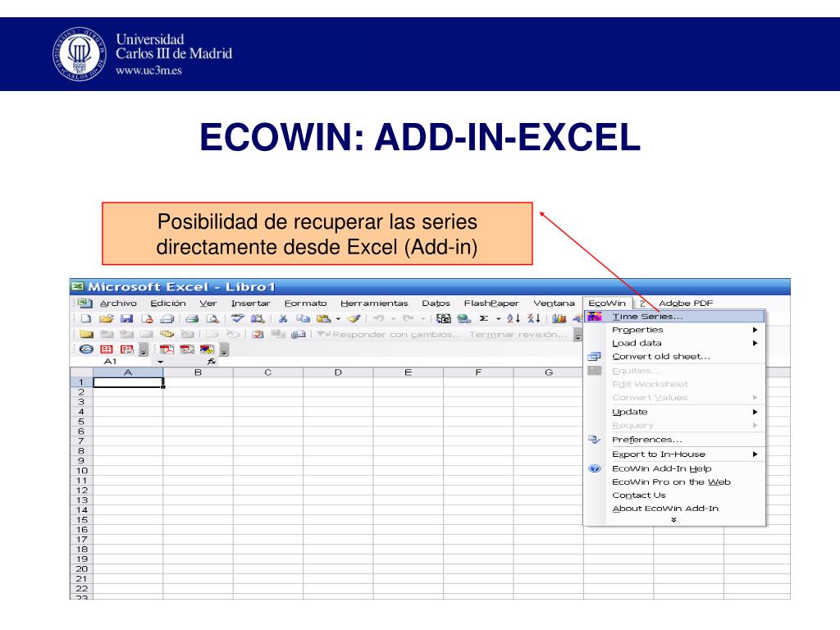Open EcoWin Pro on the Web
840x630 pixels.
(x=671, y=482)
